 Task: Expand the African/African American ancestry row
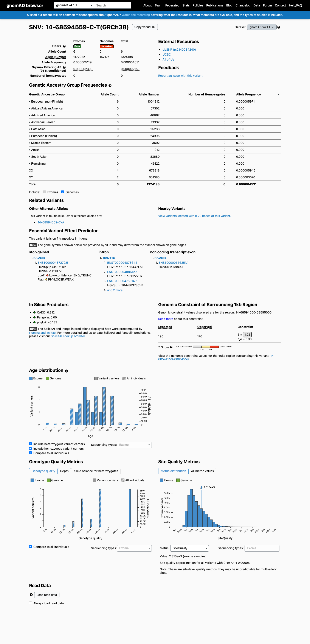coord(46,109)
